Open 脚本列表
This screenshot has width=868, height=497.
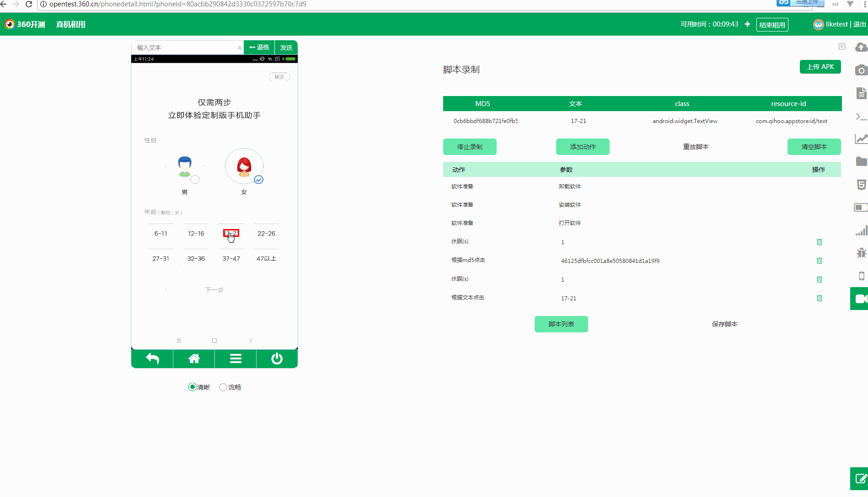561,324
